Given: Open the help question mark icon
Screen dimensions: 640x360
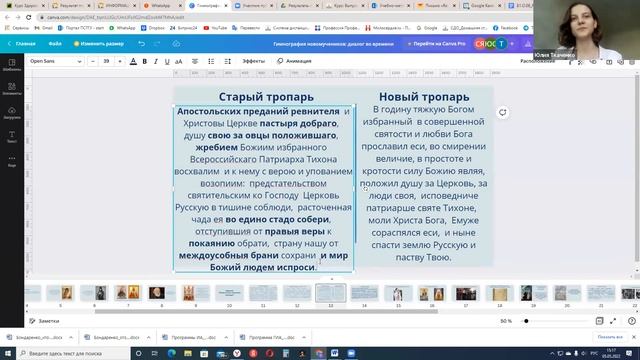Looking at the screenshot, I should pyautogui.click(x=632, y=321).
